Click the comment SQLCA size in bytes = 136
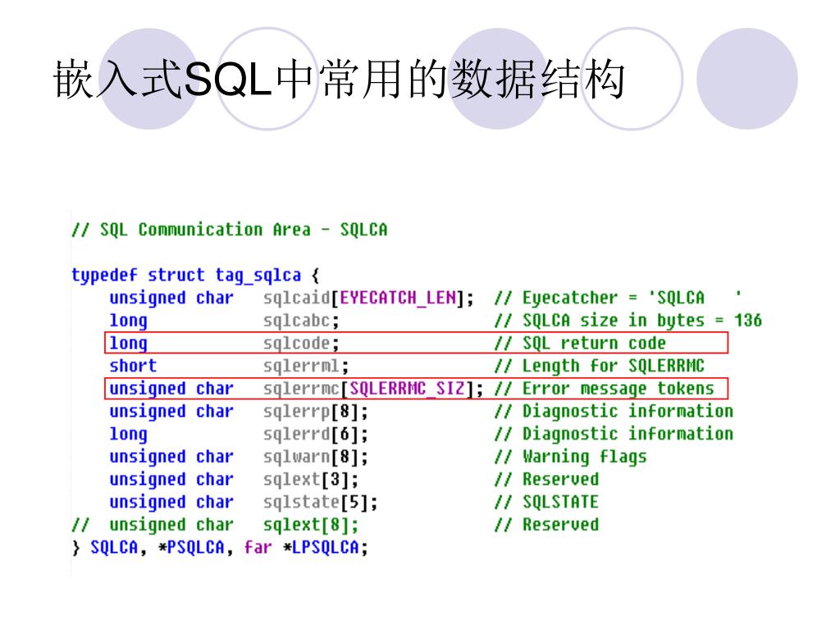The image size is (840, 630). [x=628, y=321]
